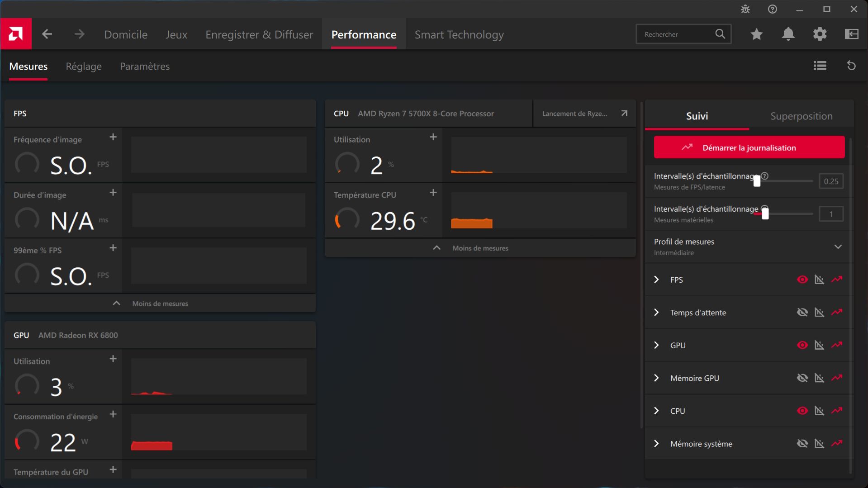Toggle FPS row logging trend icon

[837, 280]
